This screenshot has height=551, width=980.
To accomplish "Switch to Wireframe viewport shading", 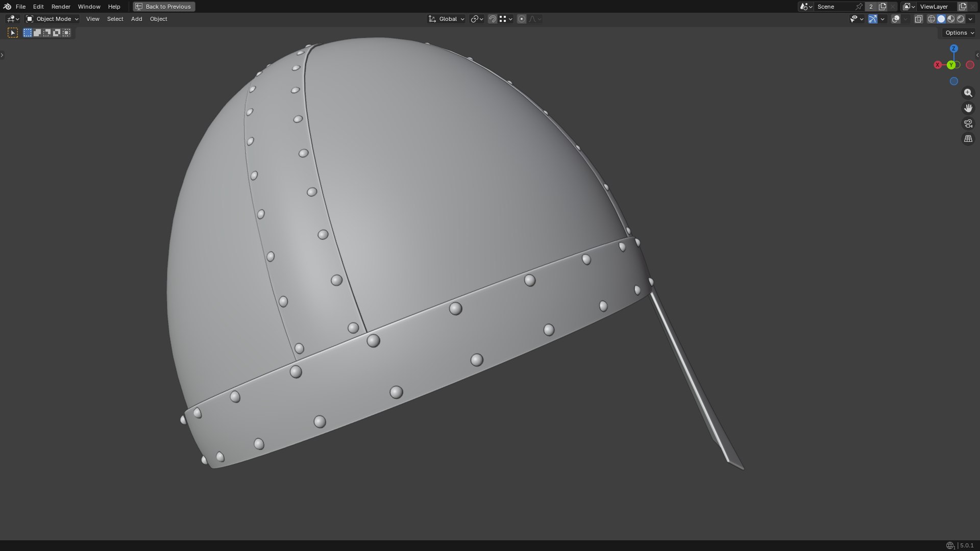I will pos(932,19).
